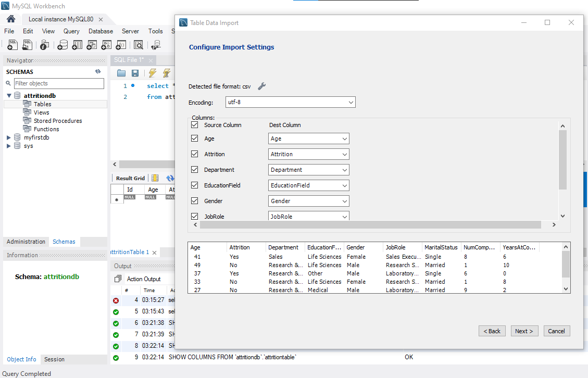Open the EducationField destination column dropdown
The height and width of the screenshot is (378, 588).
click(x=309, y=185)
